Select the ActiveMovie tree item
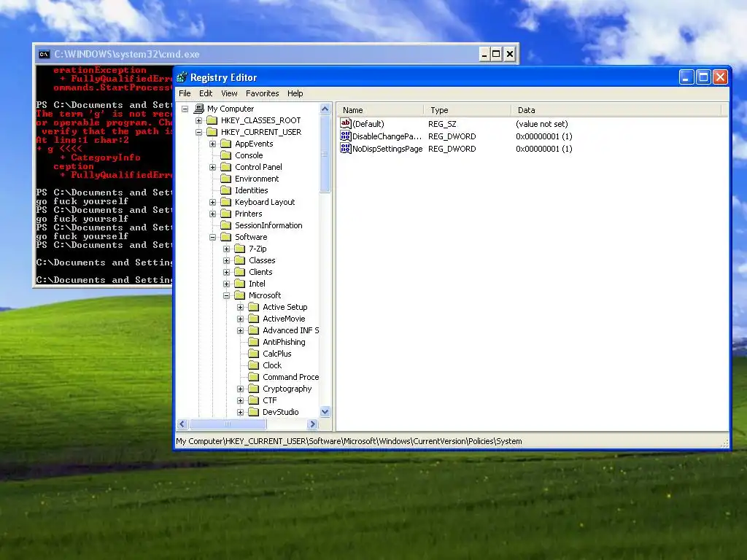Image resolution: width=747 pixels, height=560 pixels. tap(284, 319)
